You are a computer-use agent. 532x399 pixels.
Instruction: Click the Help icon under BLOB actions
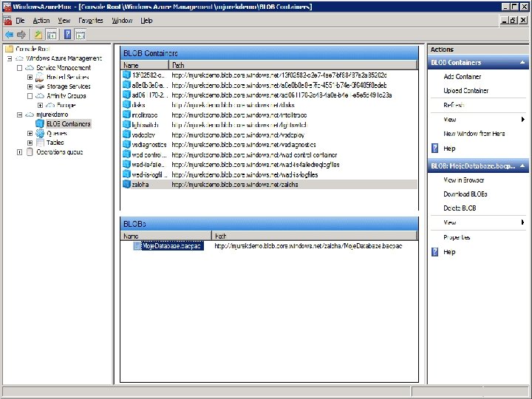435,252
